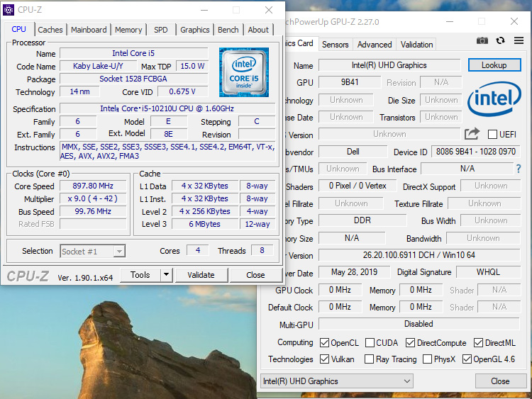Click the GPU-Z refresh icon
The height and width of the screenshot is (399, 532).
click(500, 40)
